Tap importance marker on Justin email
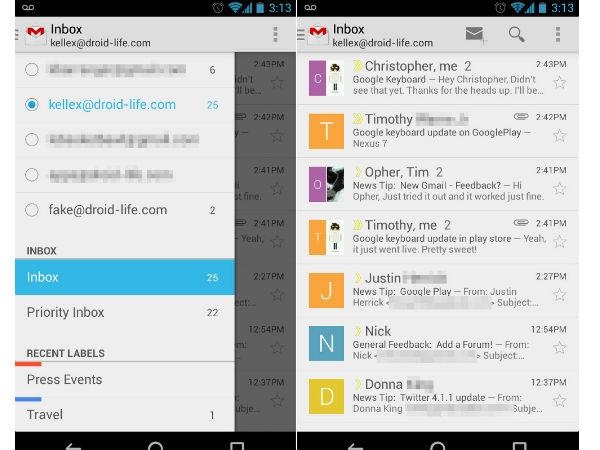Image resolution: width=600 pixels, height=450 pixels. (357, 278)
